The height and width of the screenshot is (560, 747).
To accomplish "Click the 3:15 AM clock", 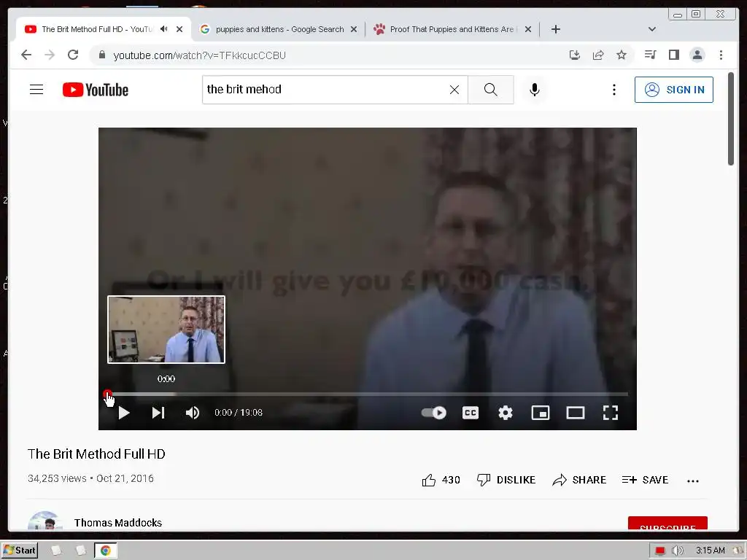I will pyautogui.click(x=711, y=551).
